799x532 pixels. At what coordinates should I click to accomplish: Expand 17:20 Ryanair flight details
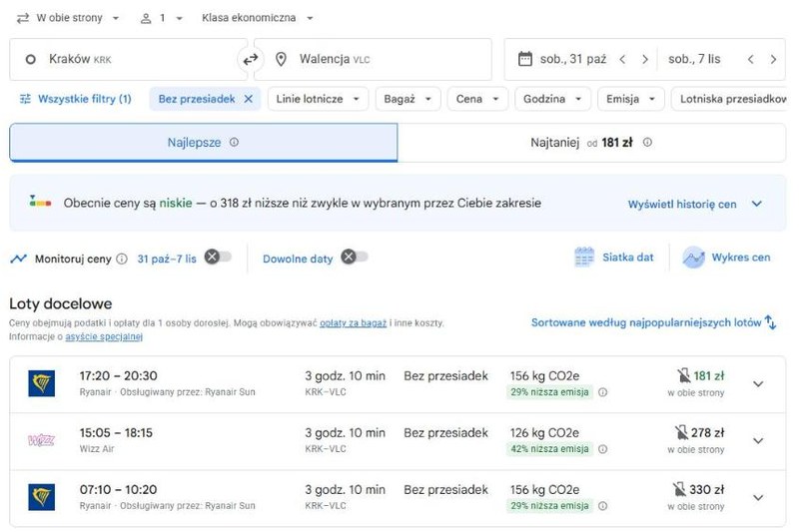click(758, 384)
